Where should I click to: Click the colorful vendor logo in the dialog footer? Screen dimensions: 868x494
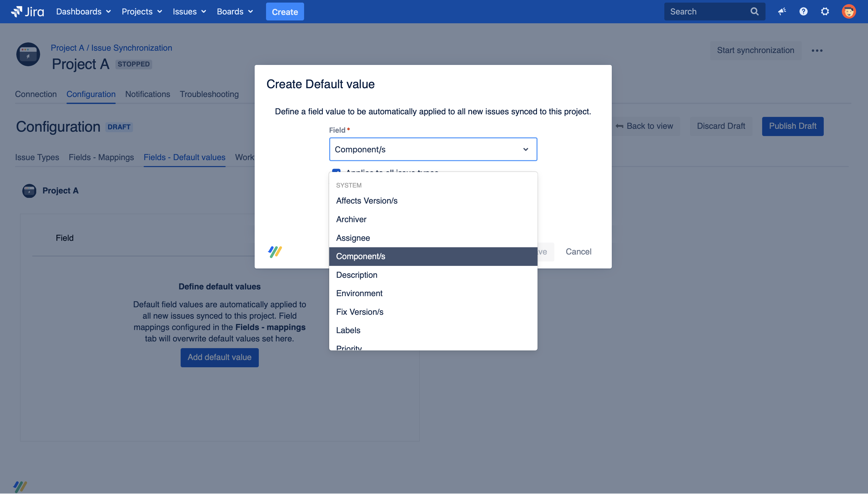click(x=275, y=251)
